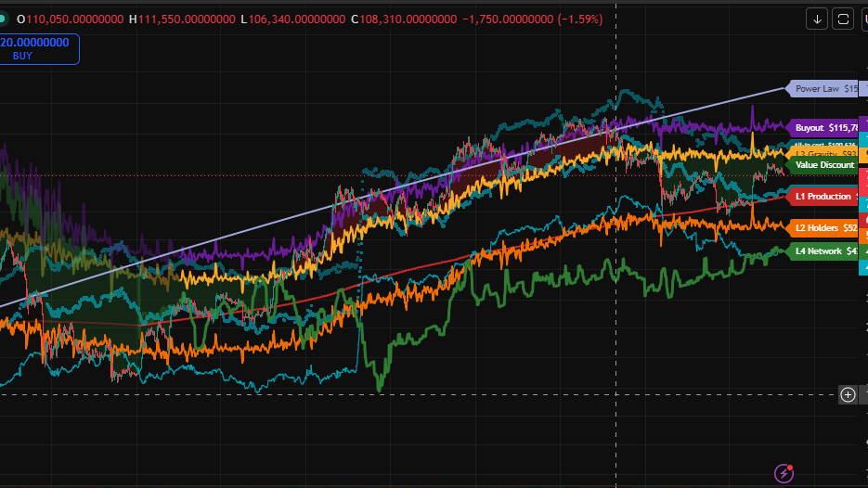
Task: Click the high price value H111,550
Action: point(182,19)
